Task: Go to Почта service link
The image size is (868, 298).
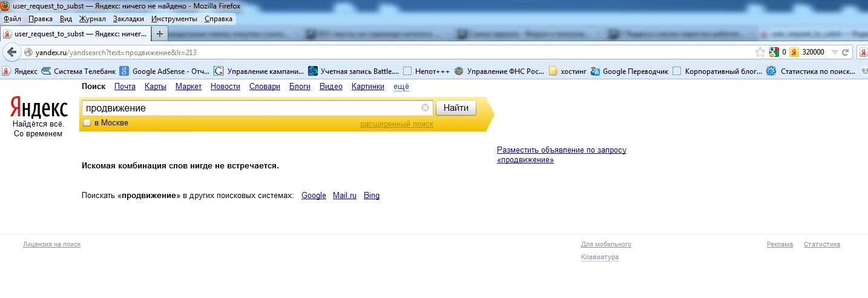Action: point(125,87)
